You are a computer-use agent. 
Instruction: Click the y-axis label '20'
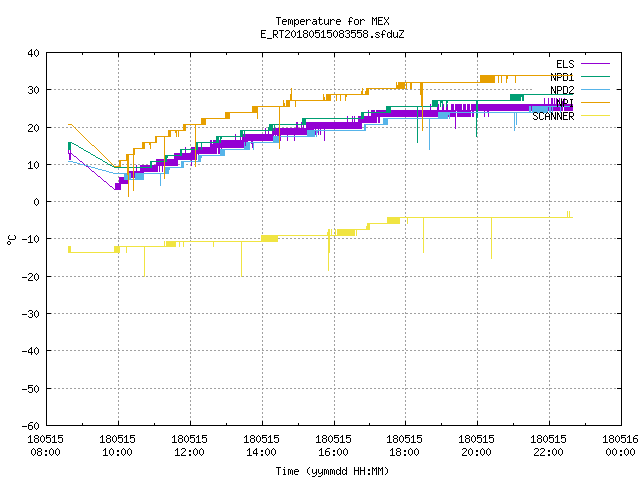pos(33,128)
